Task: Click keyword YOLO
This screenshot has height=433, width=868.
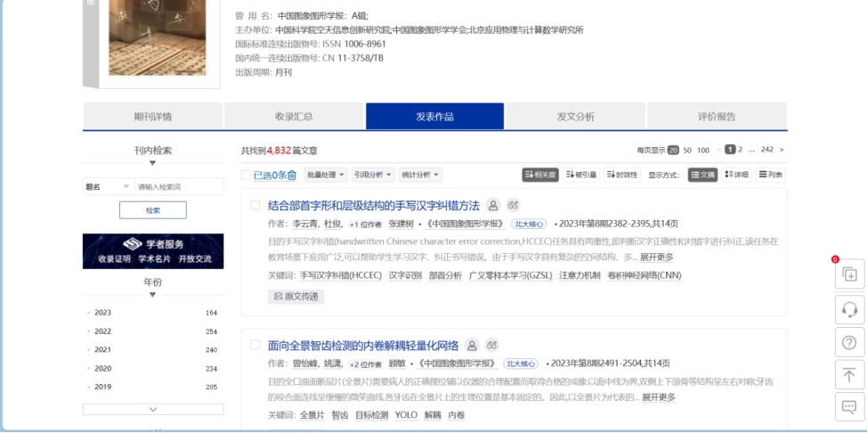Action: tap(406, 414)
